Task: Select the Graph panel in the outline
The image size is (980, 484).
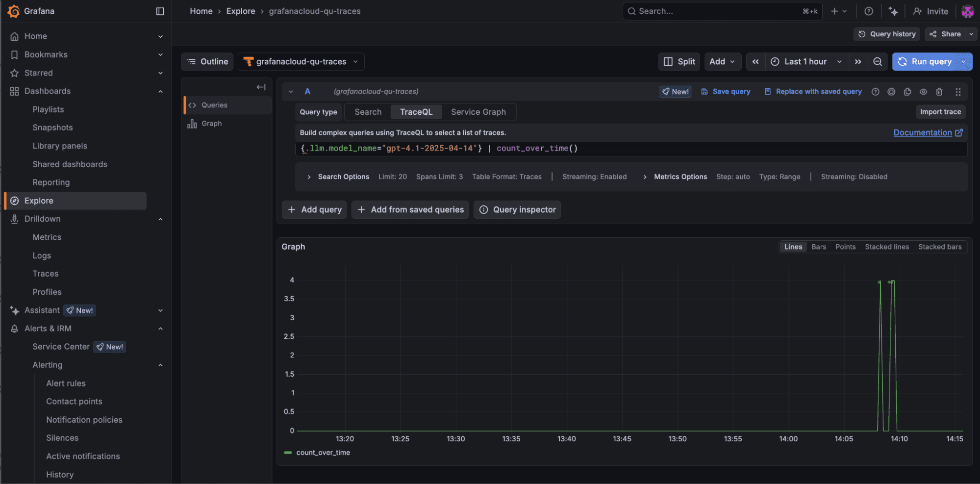Action: [x=211, y=123]
